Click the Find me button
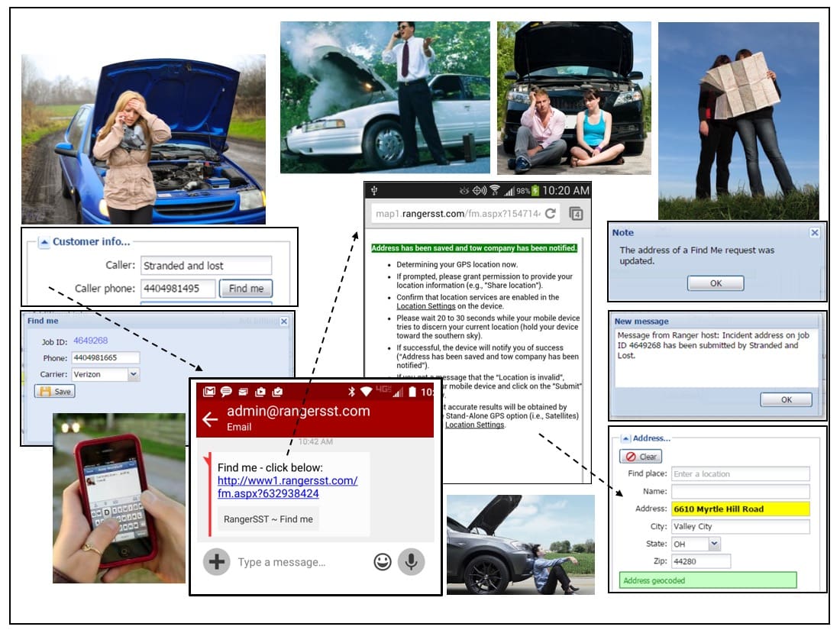840x630 pixels. pos(246,289)
